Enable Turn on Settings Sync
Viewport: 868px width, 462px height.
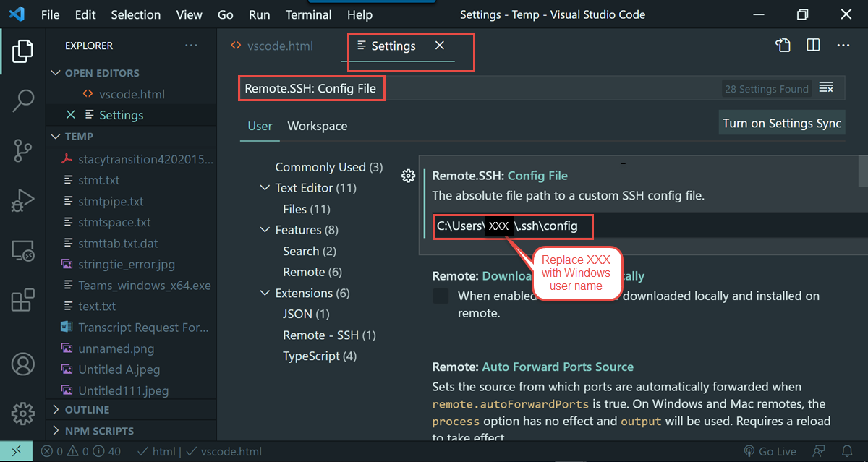[x=781, y=121]
